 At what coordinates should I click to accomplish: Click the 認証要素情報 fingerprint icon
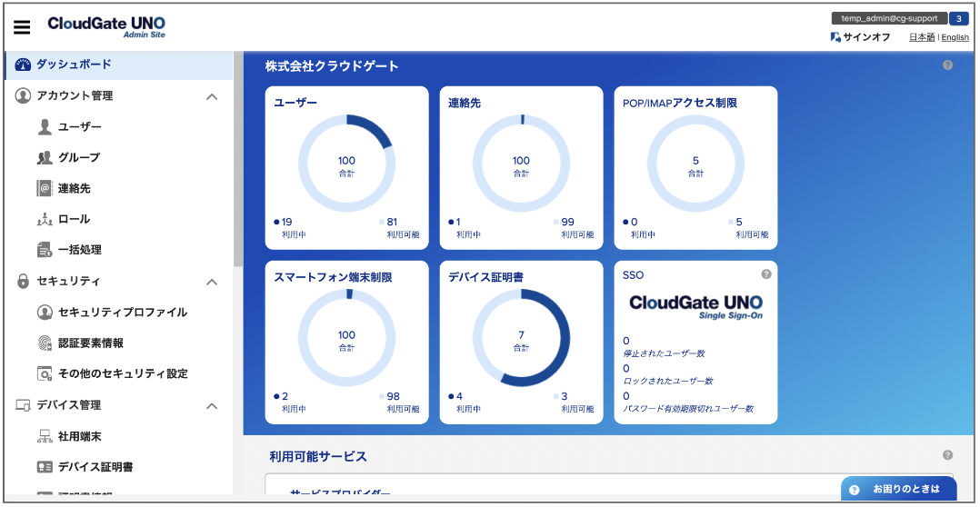point(44,343)
